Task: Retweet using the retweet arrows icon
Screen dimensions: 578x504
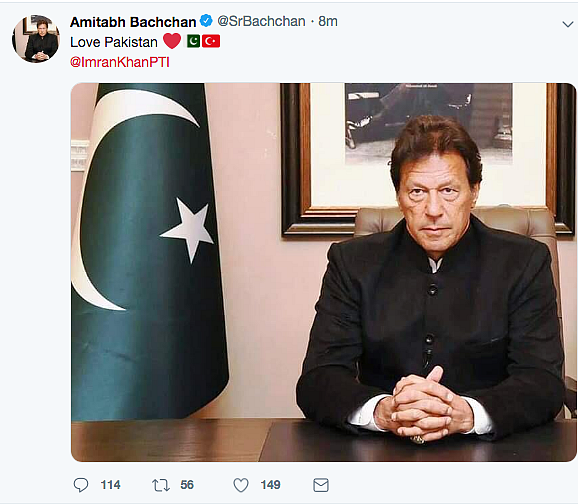Action: click(x=161, y=485)
